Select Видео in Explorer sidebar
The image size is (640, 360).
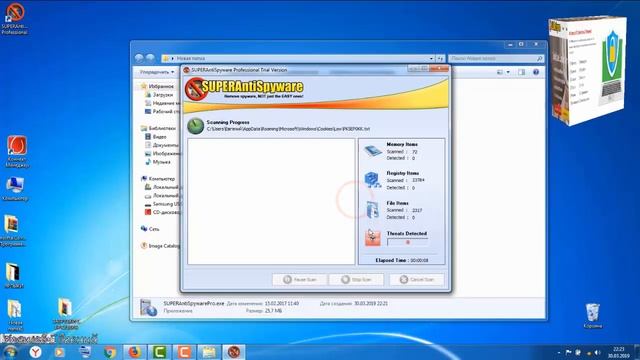(x=156, y=137)
